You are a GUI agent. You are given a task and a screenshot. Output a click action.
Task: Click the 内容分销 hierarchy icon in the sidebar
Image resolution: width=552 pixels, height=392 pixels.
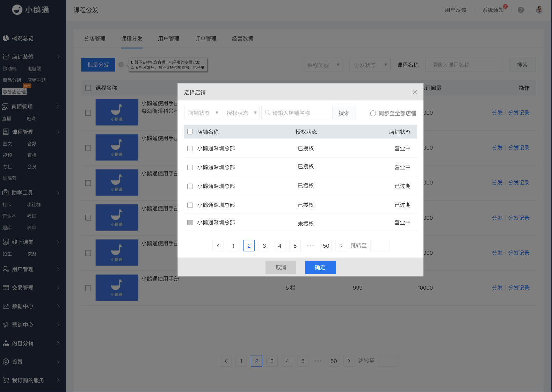click(x=6, y=343)
